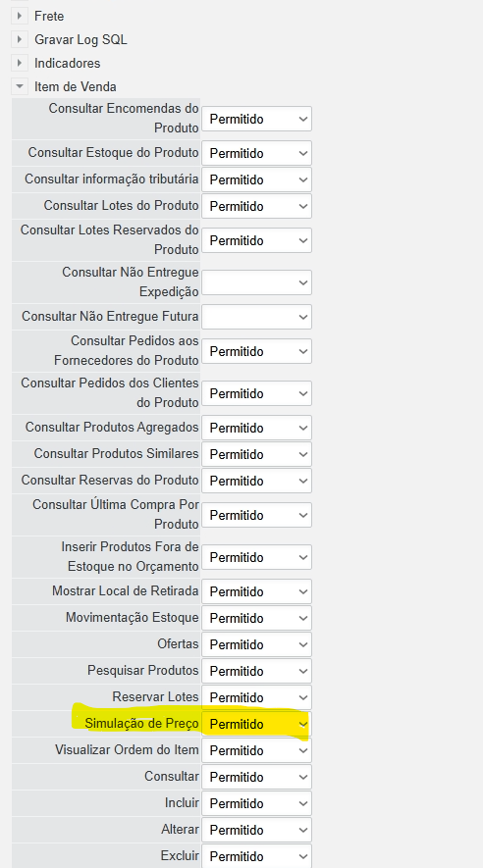The width and height of the screenshot is (483, 868).
Task: Open the Movimentação Estoque dropdown
Action: tap(256, 618)
